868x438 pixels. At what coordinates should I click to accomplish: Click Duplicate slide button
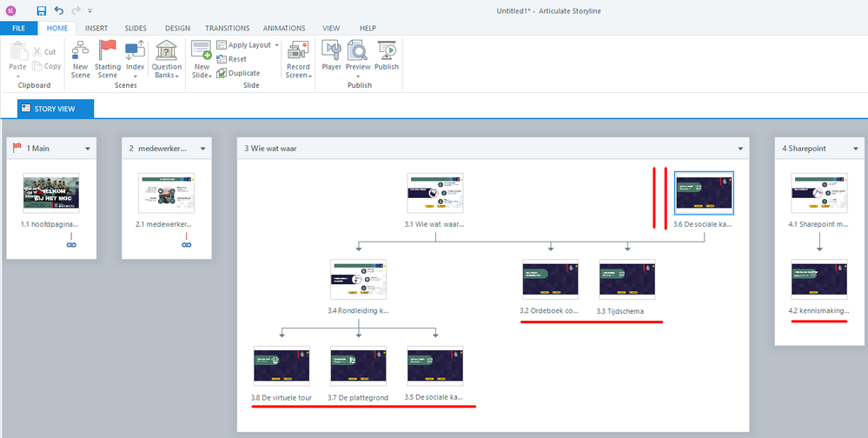point(238,72)
